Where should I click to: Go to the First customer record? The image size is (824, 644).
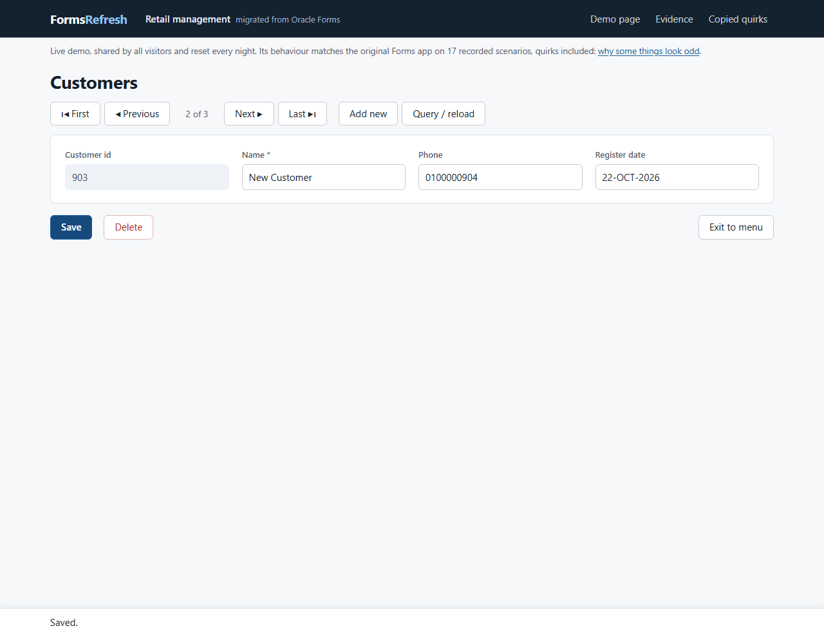(75, 114)
